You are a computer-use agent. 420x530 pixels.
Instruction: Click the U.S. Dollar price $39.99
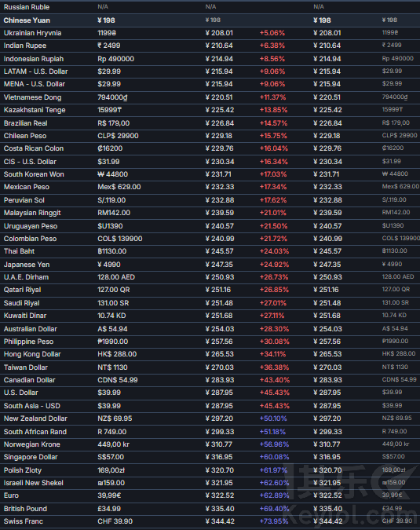(x=109, y=393)
